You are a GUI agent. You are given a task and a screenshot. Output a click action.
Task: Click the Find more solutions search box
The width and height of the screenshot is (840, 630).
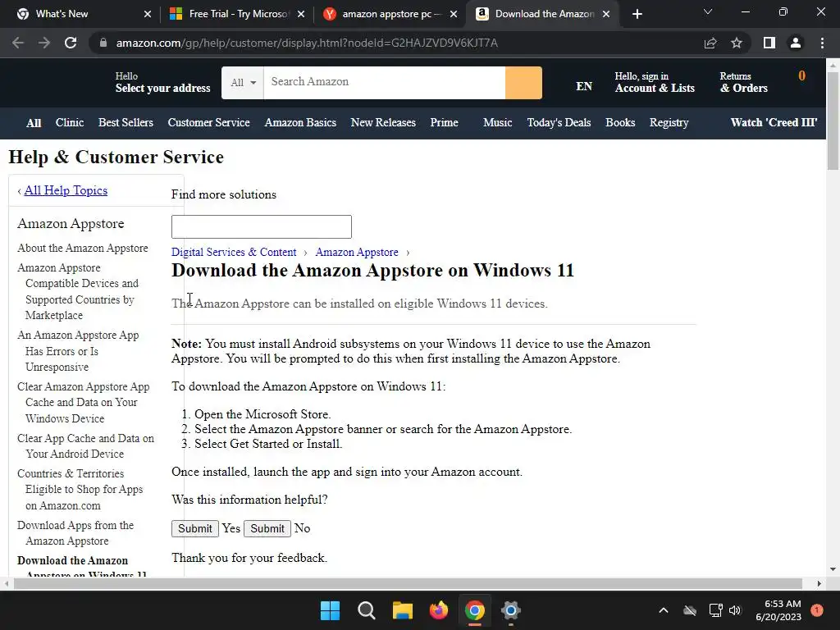262,226
